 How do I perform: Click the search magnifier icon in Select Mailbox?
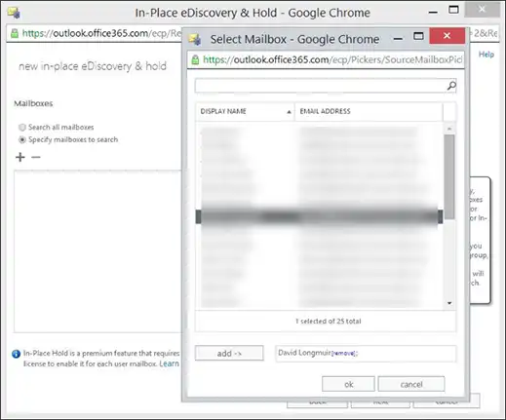[451, 86]
